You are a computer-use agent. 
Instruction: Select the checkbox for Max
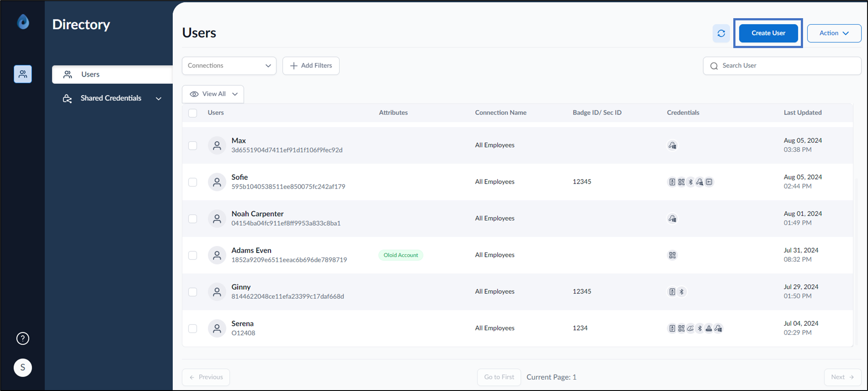click(x=193, y=145)
